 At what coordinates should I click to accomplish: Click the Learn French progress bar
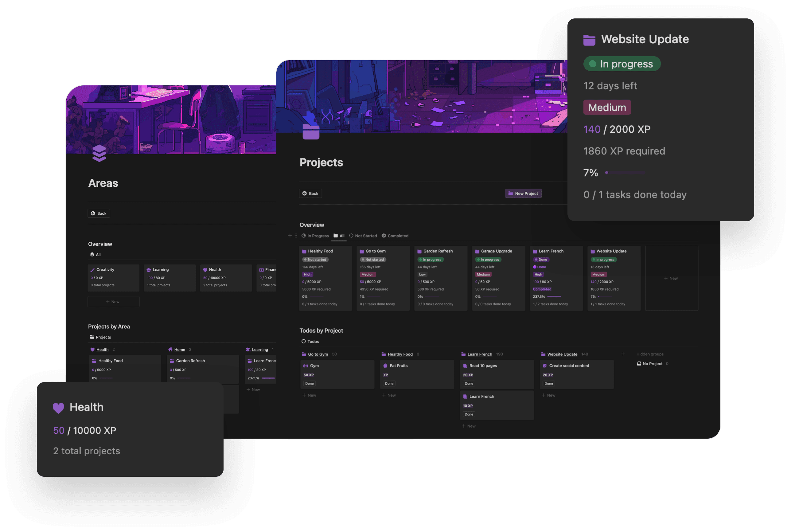(554, 296)
